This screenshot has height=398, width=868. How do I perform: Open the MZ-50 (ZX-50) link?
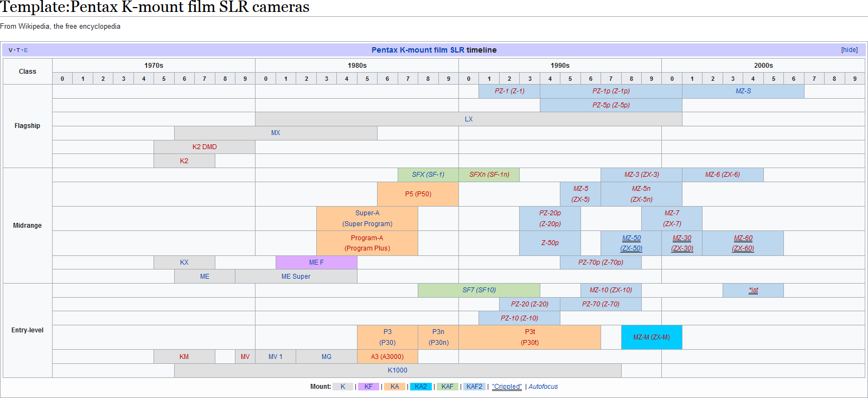[x=631, y=243]
